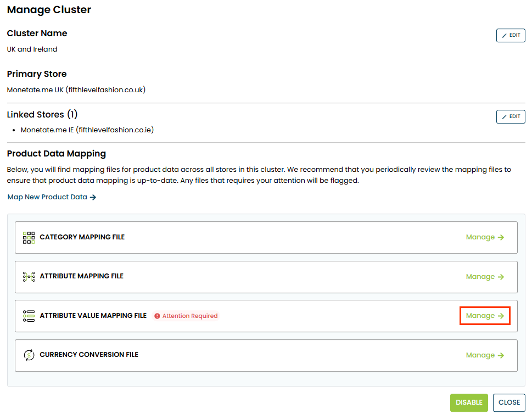Screen dimensions: 532x414
Task: Click the Currency Conversion dollar icon
Action: (29, 355)
